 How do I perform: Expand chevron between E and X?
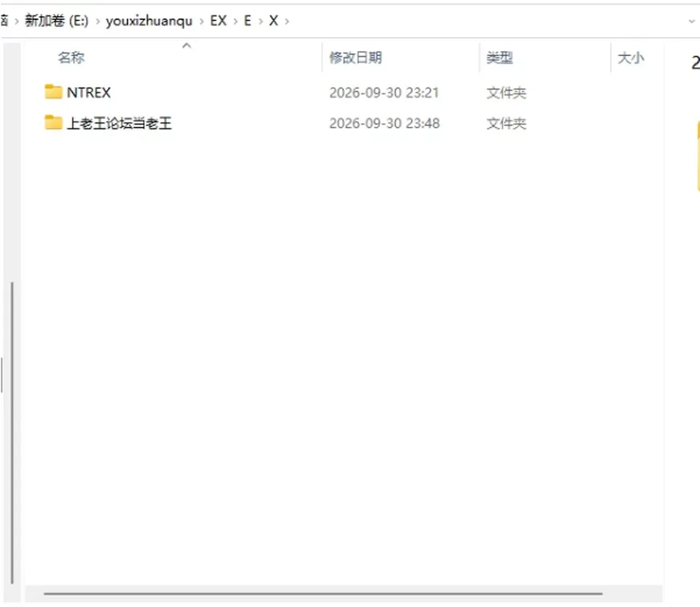(x=260, y=21)
